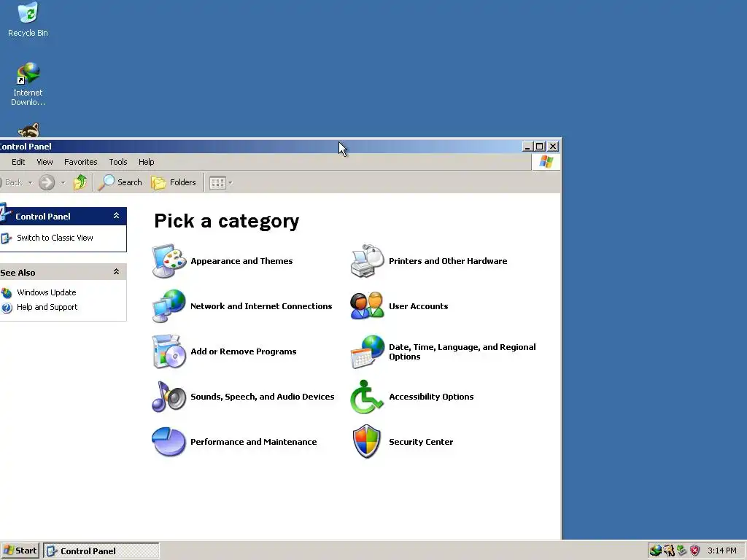Click the Windows Update icon in See Also
747x560 pixels.
[x=7, y=292]
